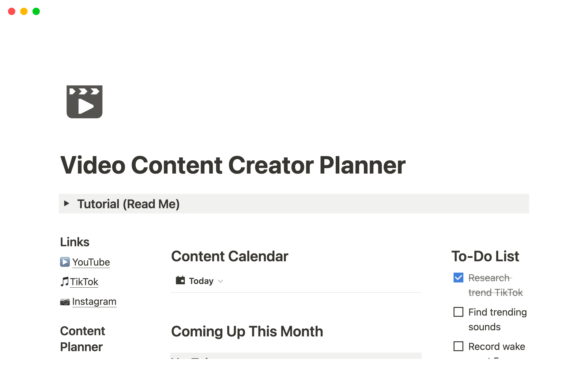Open the Today view dropdown chevron
Screen dimensions: 588x368
click(221, 281)
